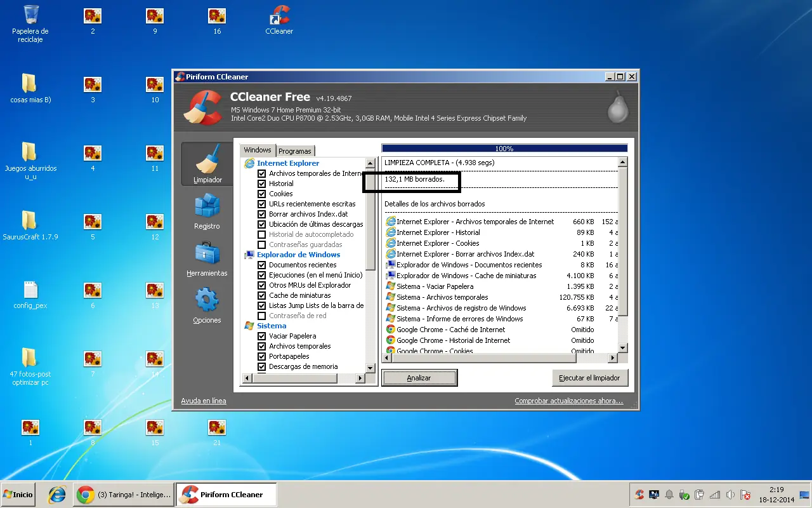Toggle Descargas de memoria checkbox
Viewport: 812px width, 508px height.
pyautogui.click(x=261, y=366)
